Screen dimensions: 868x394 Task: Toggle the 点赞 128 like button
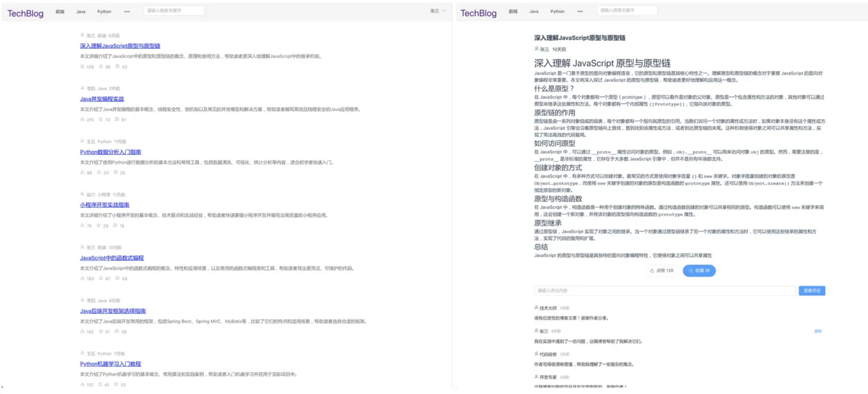pyautogui.click(x=662, y=271)
